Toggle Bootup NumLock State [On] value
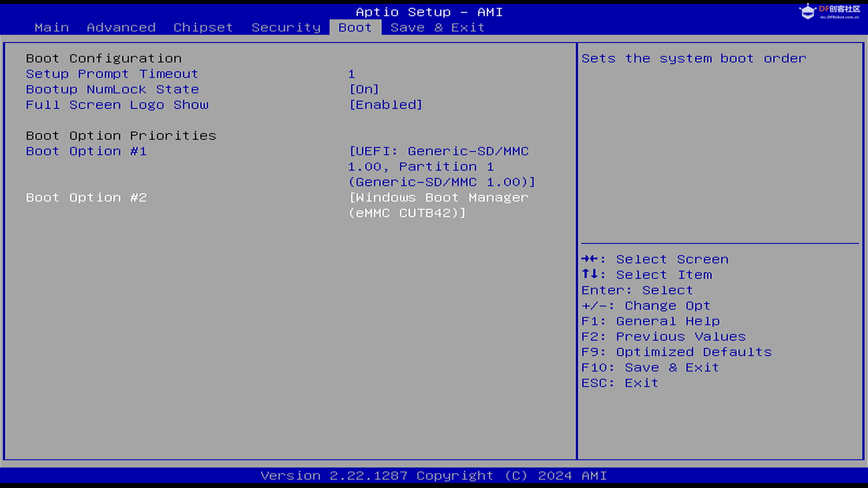The height and width of the screenshot is (488, 868). coord(364,89)
